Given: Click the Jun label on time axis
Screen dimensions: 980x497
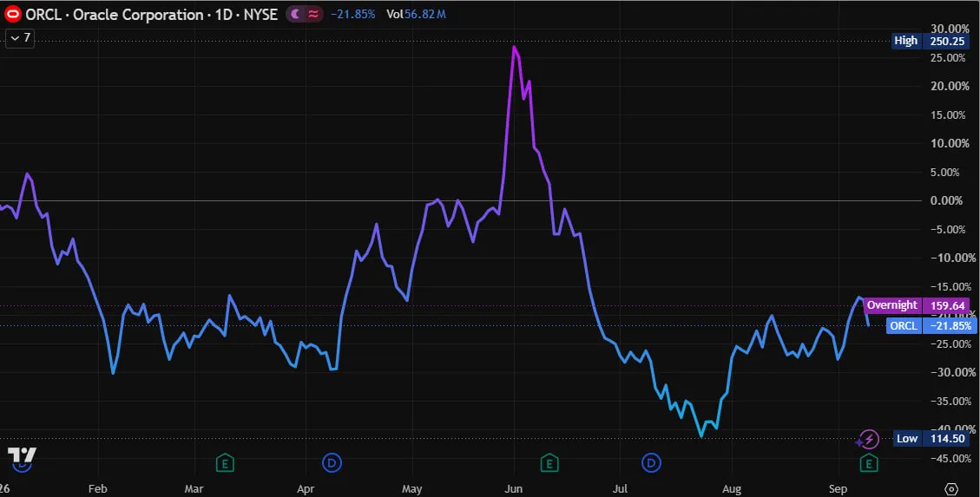Looking at the screenshot, I should coord(513,488).
